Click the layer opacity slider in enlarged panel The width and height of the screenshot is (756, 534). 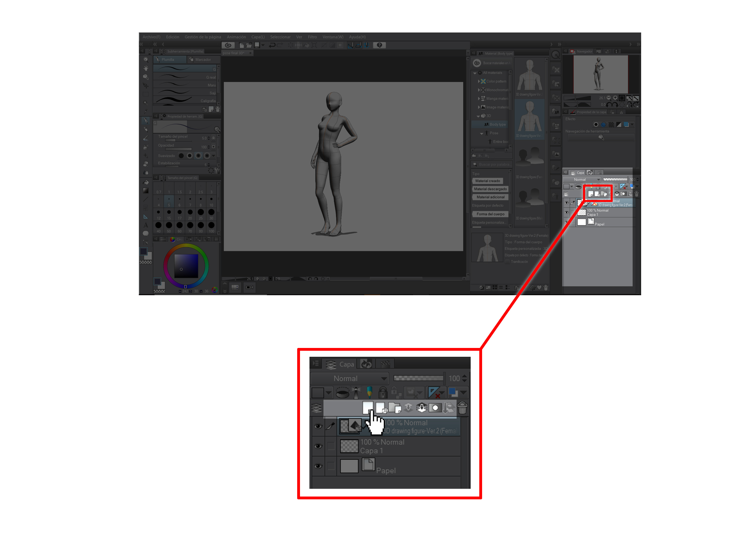tap(418, 378)
